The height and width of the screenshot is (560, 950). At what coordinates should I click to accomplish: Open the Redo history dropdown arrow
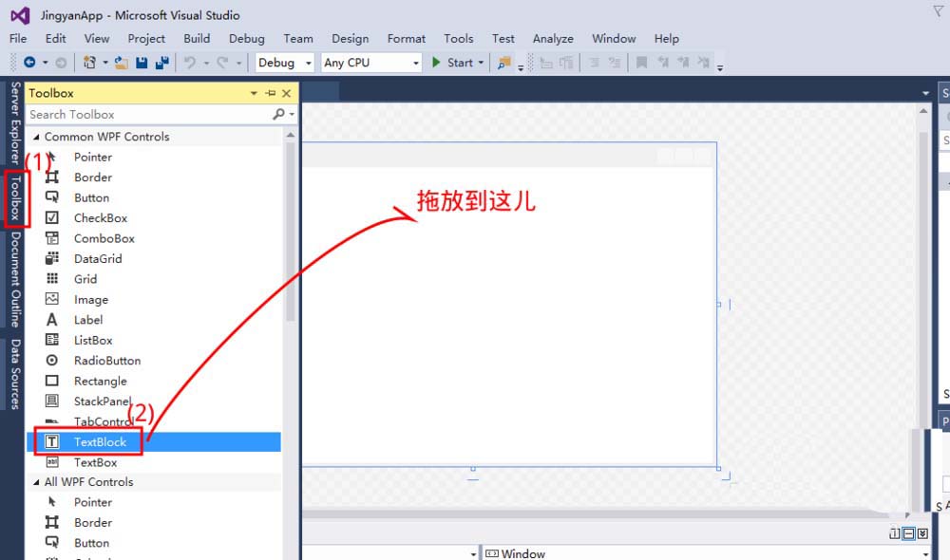238,63
